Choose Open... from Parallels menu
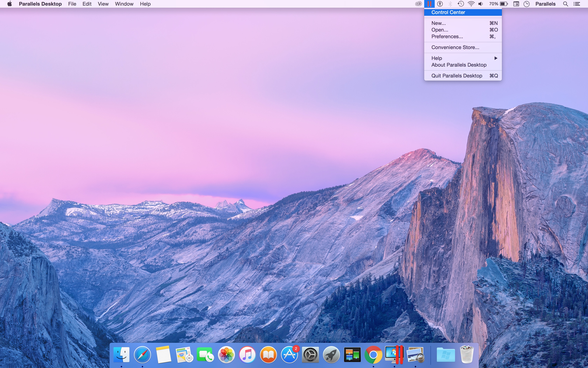The height and width of the screenshot is (368, 588). [x=463, y=30]
